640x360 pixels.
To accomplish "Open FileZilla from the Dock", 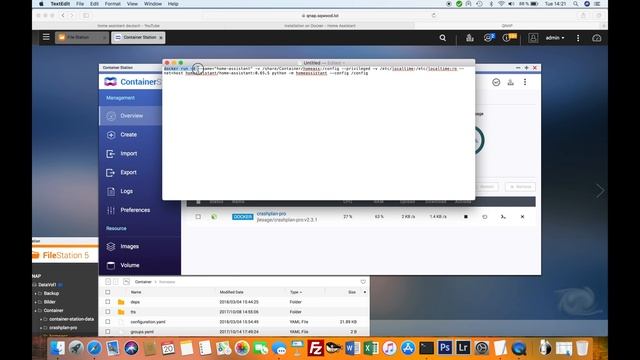I will pos(316,348).
